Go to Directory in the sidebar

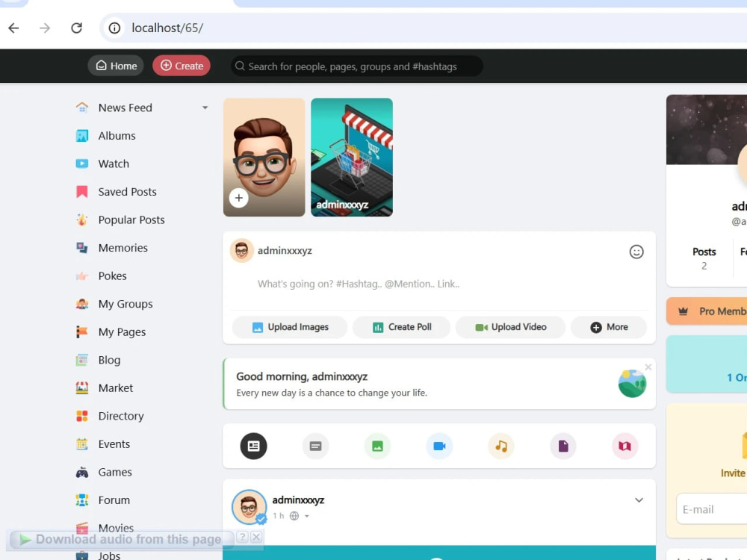[121, 416]
